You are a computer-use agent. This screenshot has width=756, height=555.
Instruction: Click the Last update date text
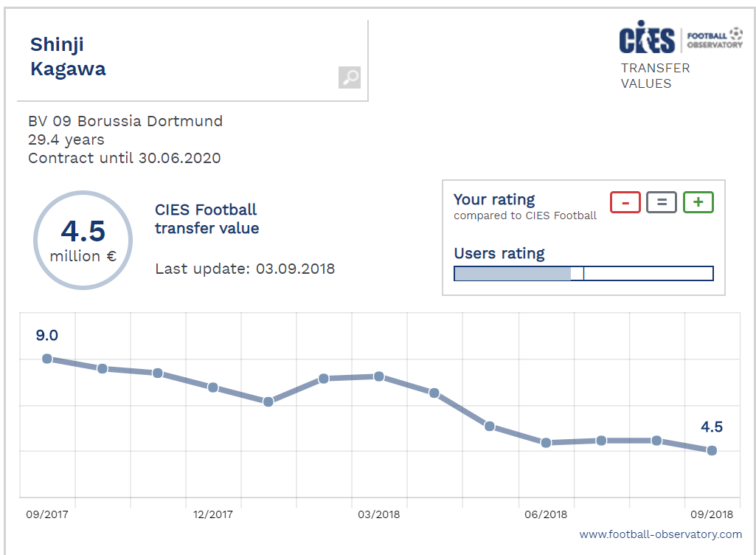[x=245, y=269]
